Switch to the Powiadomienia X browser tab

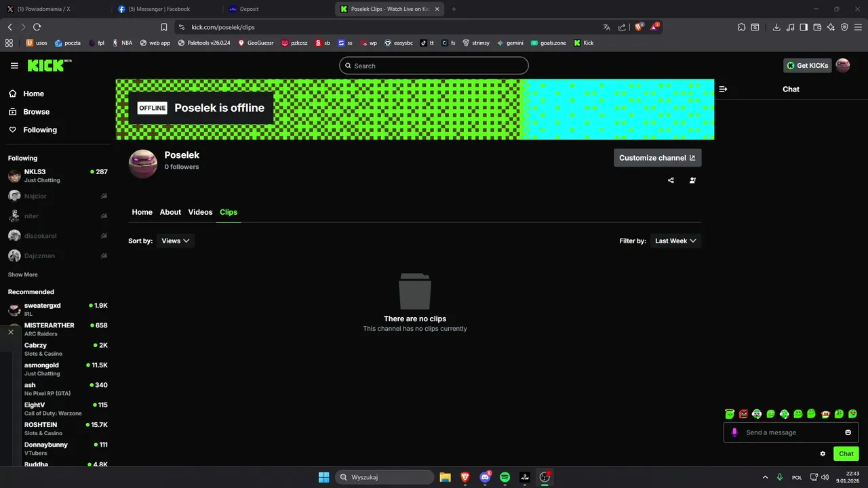55,9
